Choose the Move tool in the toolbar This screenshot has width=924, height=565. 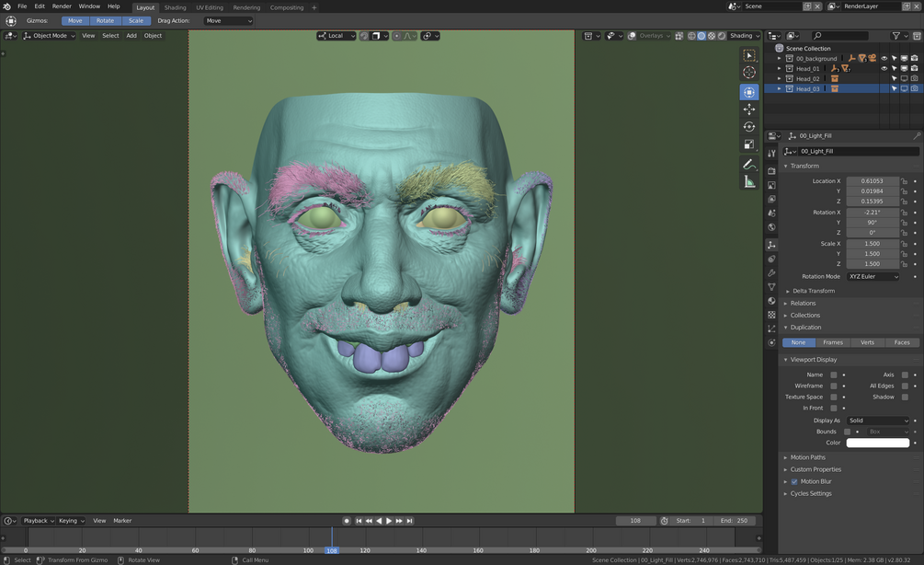tap(749, 110)
